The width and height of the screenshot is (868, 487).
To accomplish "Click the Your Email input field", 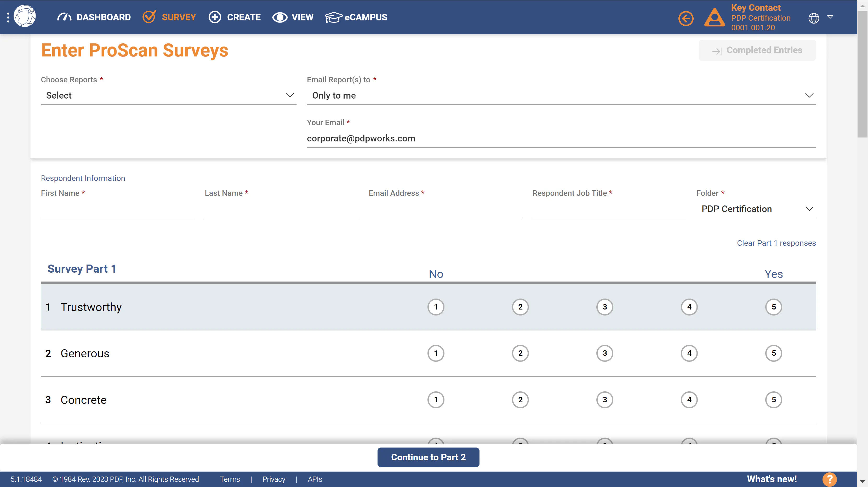I will point(561,139).
